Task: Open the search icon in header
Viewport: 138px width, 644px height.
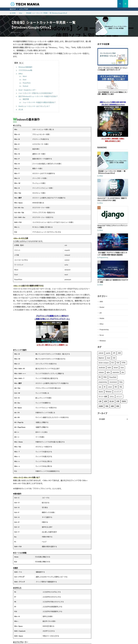Action: click(120, 4)
